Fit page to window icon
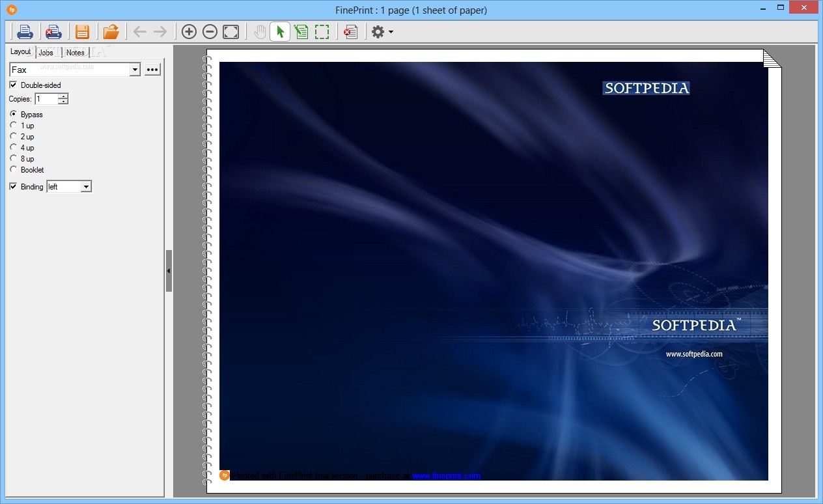823x504 pixels. [x=230, y=31]
